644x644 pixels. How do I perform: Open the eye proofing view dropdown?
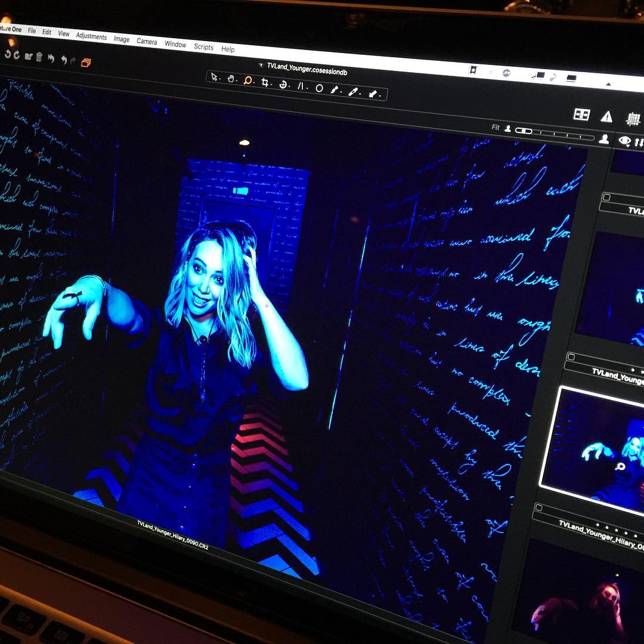pyautogui.click(x=624, y=141)
